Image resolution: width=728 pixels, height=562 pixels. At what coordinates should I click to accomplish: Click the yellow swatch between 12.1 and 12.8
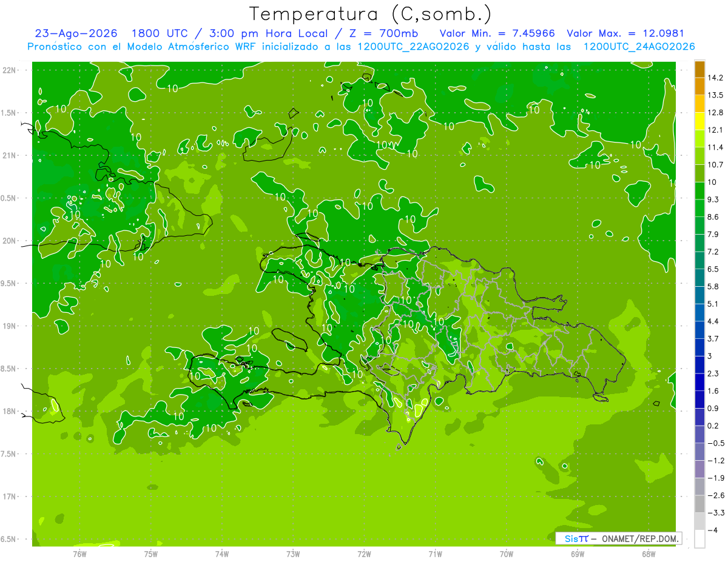pyautogui.click(x=700, y=122)
